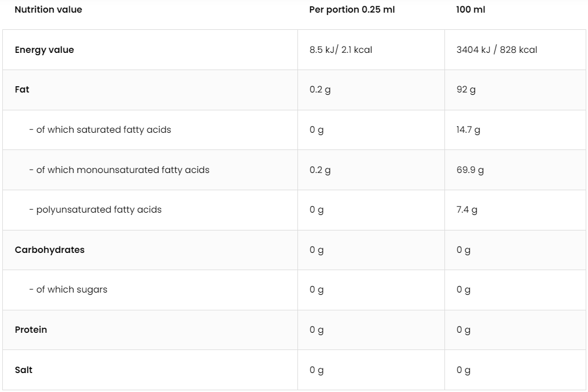Image resolution: width=588 pixels, height=392 pixels.
Task: Click the "polyunsaturated fatty acids" label
Action: [95, 210]
